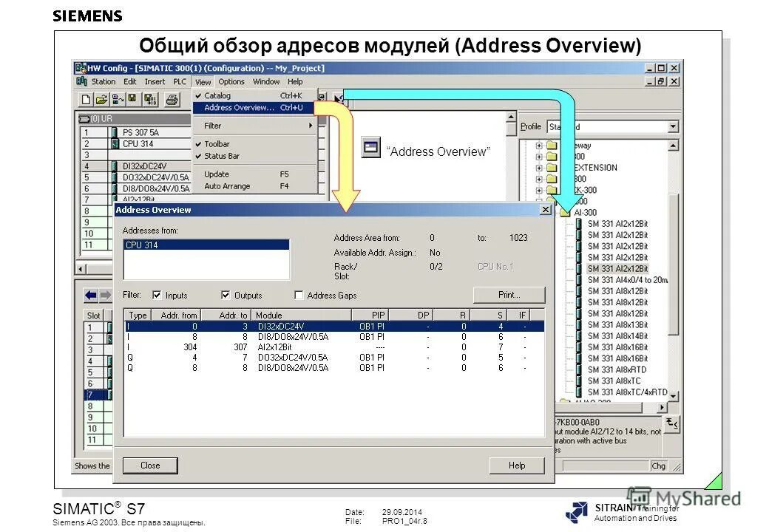Enable the Address Gaps filter checkbox
The image size is (769, 532).
pyautogui.click(x=299, y=295)
